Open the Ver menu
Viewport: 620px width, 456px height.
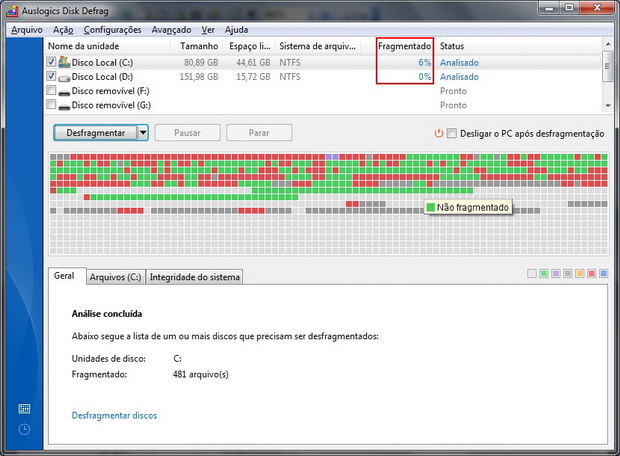(208, 30)
